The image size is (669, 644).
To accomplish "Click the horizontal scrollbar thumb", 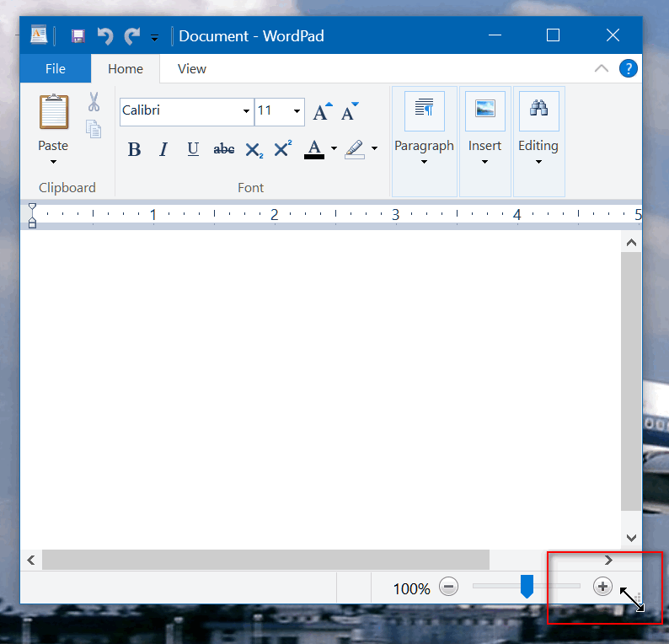I will tap(265, 560).
